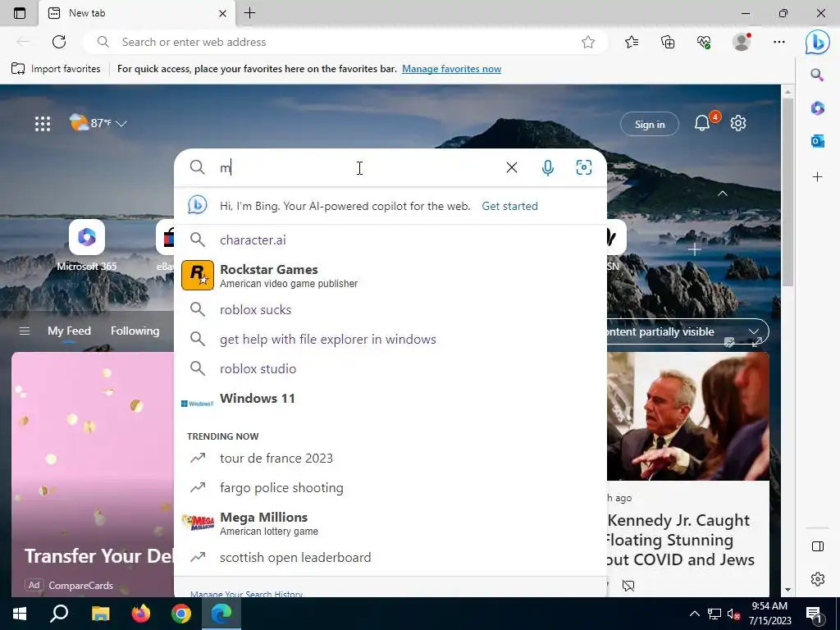The width and height of the screenshot is (840, 630).
Task: Add a quick link with plus
Action: click(694, 249)
